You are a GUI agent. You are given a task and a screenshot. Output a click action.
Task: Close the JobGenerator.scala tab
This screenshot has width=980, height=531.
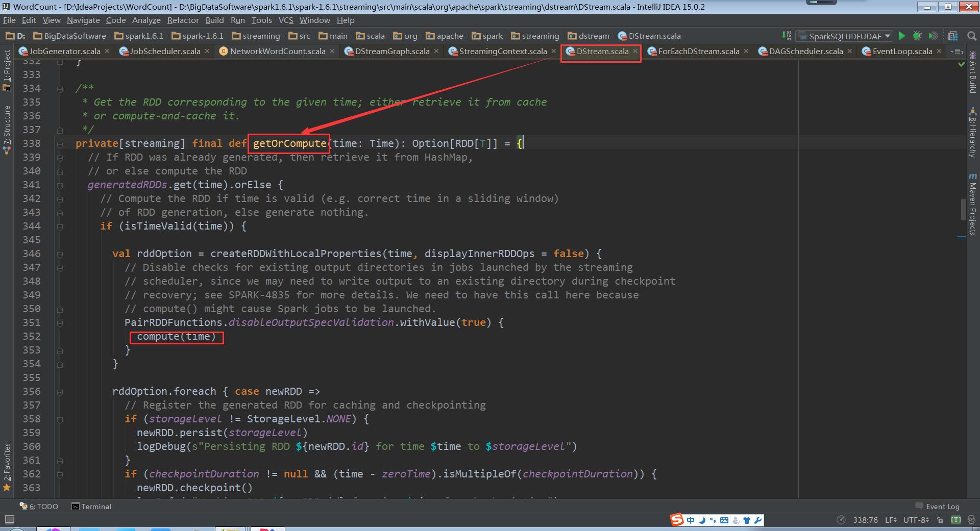(x=107, y=51)
